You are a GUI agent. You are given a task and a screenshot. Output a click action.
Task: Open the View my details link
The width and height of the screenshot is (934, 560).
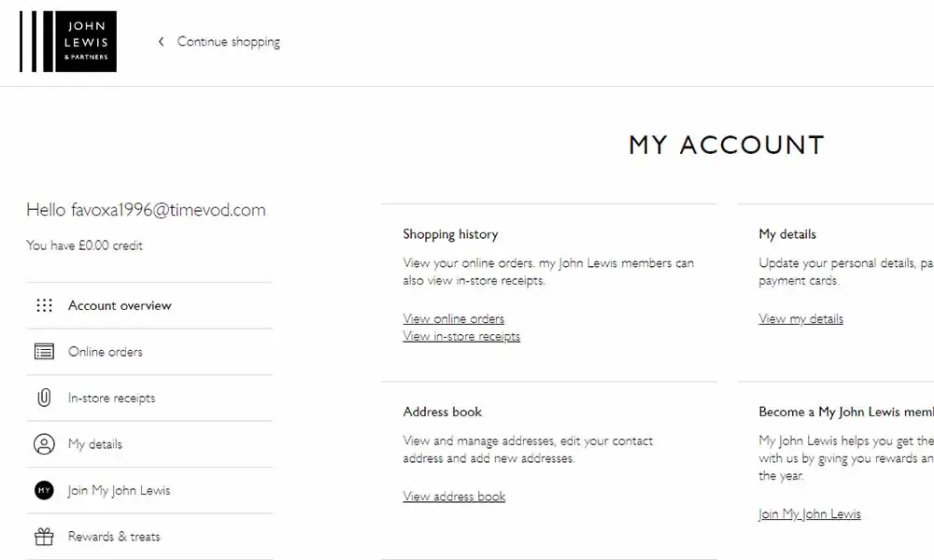click(x=800, y=319)
